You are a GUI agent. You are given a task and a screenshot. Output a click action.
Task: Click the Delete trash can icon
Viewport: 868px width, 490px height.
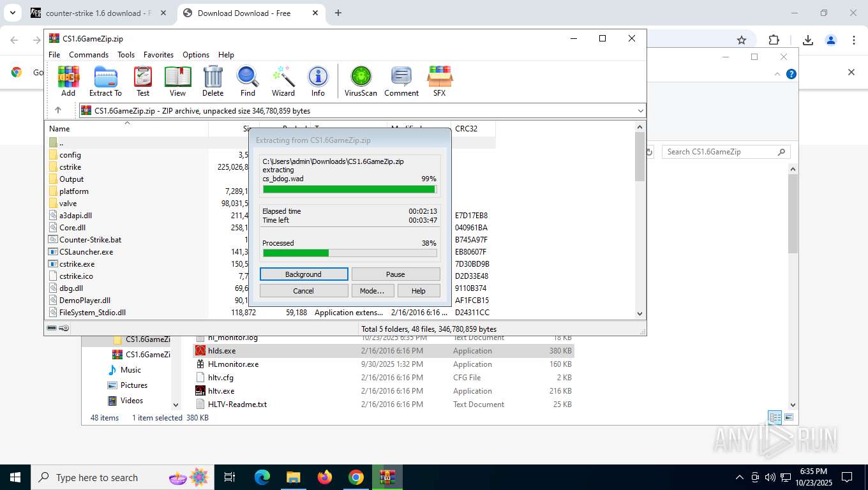[x=213, y=81]
